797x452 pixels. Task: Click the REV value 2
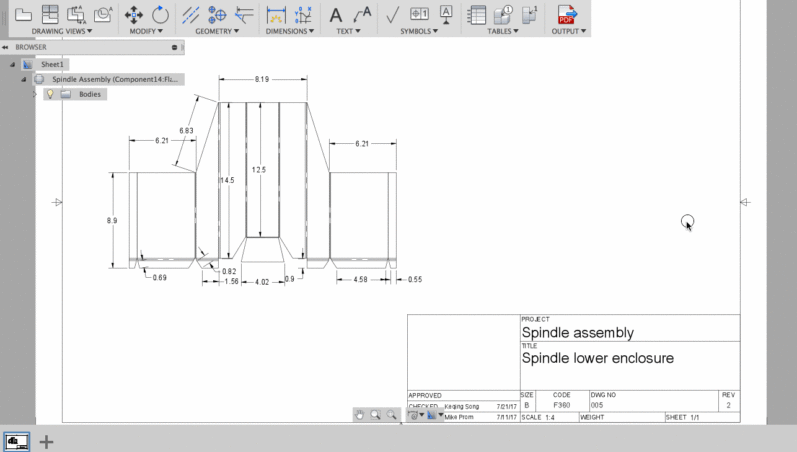click(x=728, y=405)
